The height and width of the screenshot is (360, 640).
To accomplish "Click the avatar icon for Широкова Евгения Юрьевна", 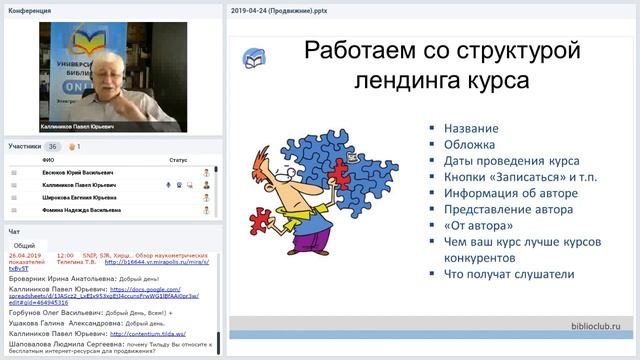I will coord(207,198).
